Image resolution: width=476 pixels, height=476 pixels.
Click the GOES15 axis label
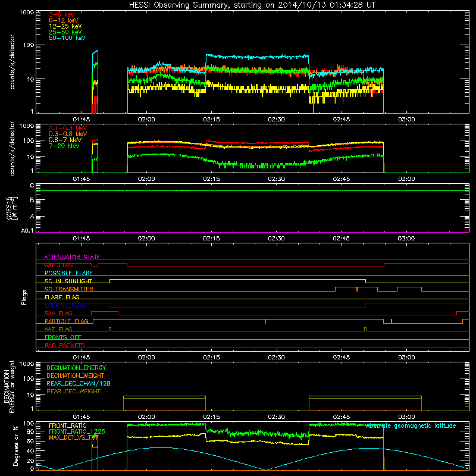12,208
